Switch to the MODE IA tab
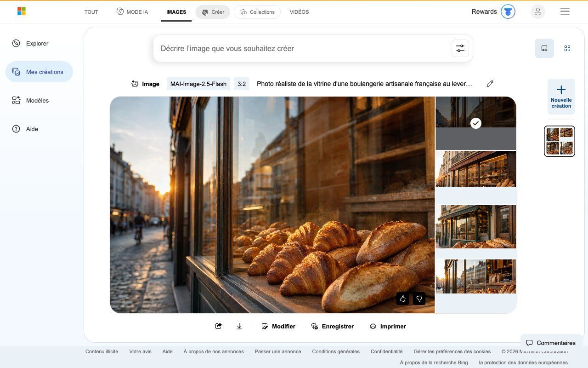 point(132,12)
